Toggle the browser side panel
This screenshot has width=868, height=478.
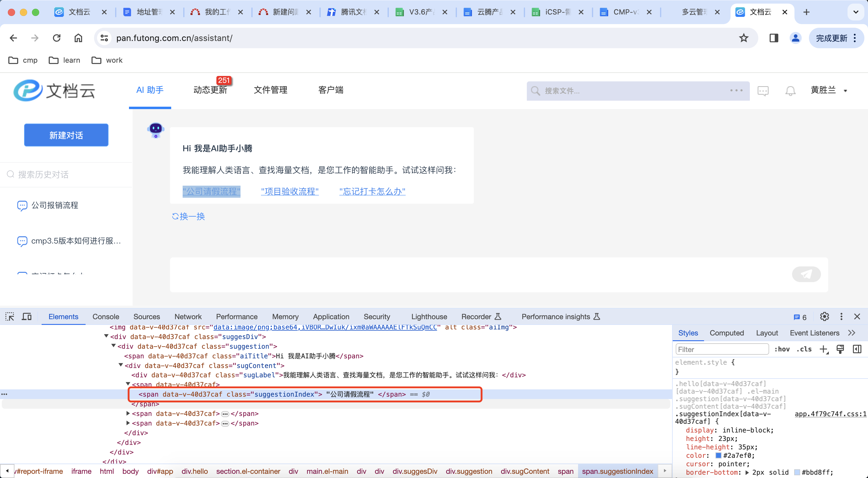(774, 38)
